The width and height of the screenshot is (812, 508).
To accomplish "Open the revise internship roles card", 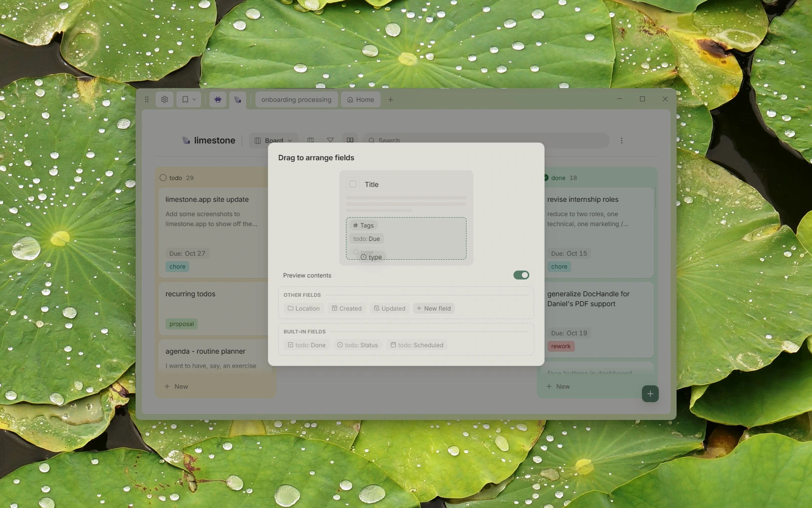I will (597, 232).
